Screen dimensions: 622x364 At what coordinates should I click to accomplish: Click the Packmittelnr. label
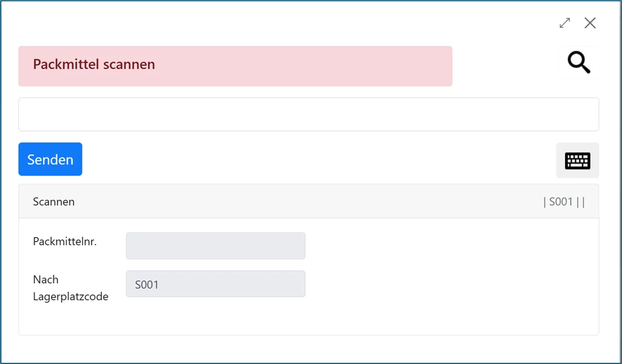coord(64,241)
